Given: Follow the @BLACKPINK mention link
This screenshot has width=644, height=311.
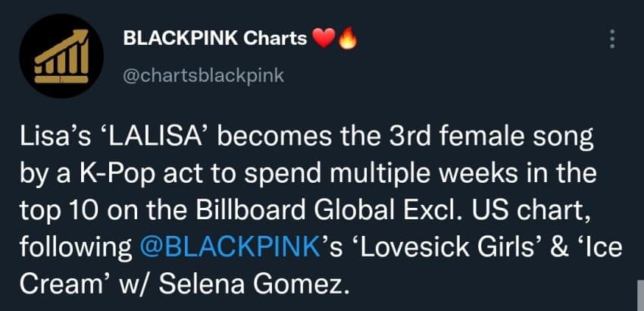Looking at the screenshot, I should [x=230, y=247].
